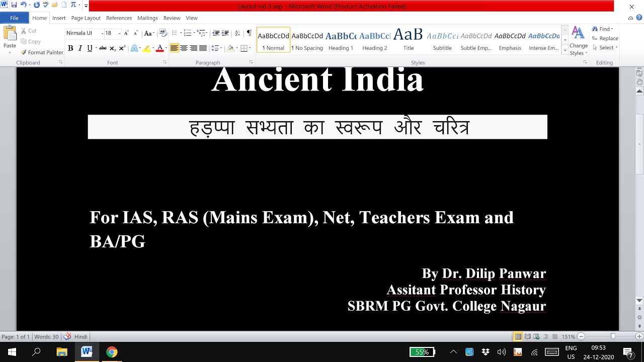
Task: Clear all formatting from selection
Action: pyautogui.click(x=163, y=33)
